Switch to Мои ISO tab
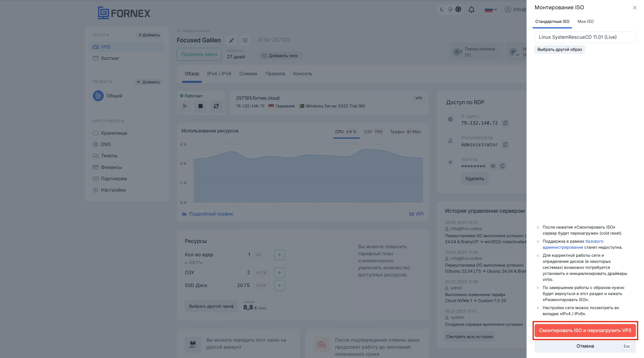The width and height of the screenshot is (644, 358). point(585,22)
